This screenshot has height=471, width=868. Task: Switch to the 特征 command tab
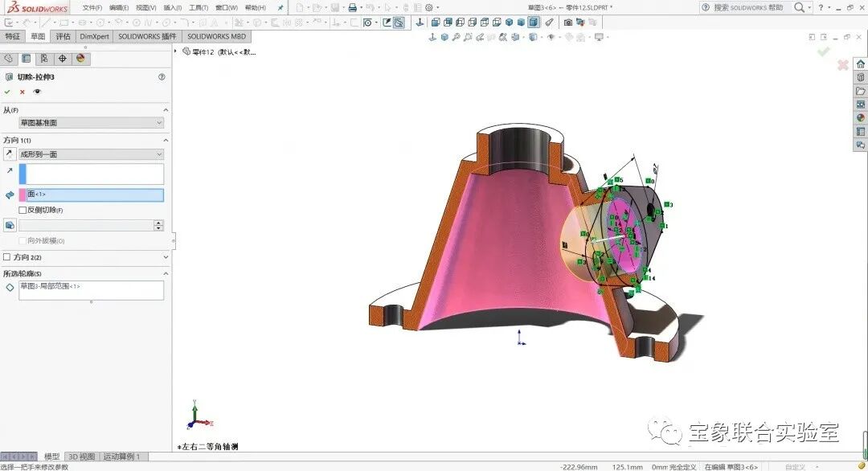pyautogui.click(x=12, y=36)
